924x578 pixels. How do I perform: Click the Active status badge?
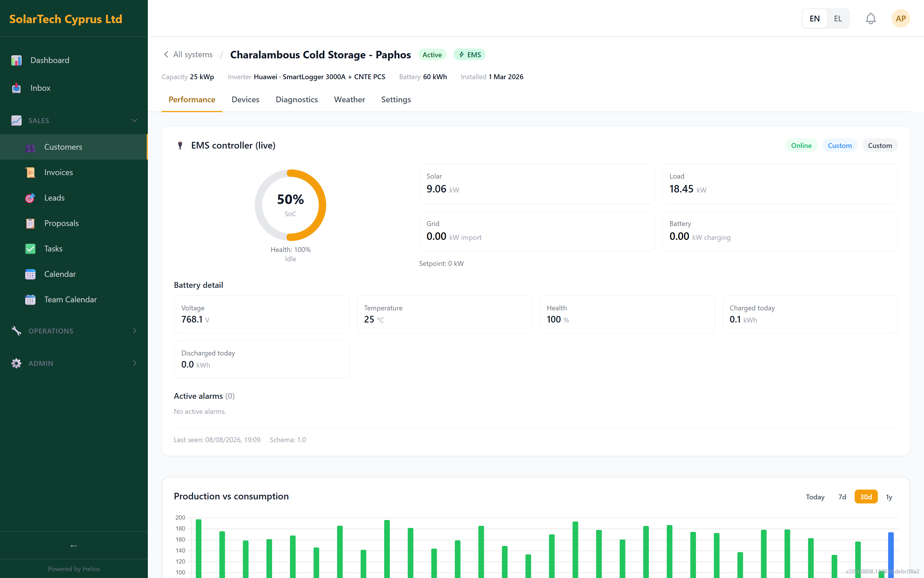tap(432, 55)
